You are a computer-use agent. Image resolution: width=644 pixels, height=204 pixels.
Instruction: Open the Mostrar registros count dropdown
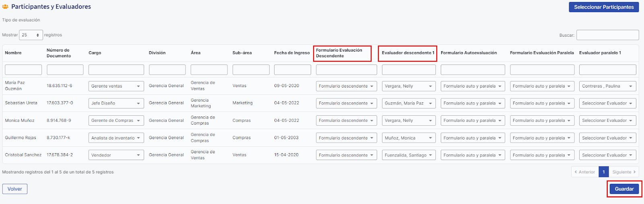coord(31,35)
